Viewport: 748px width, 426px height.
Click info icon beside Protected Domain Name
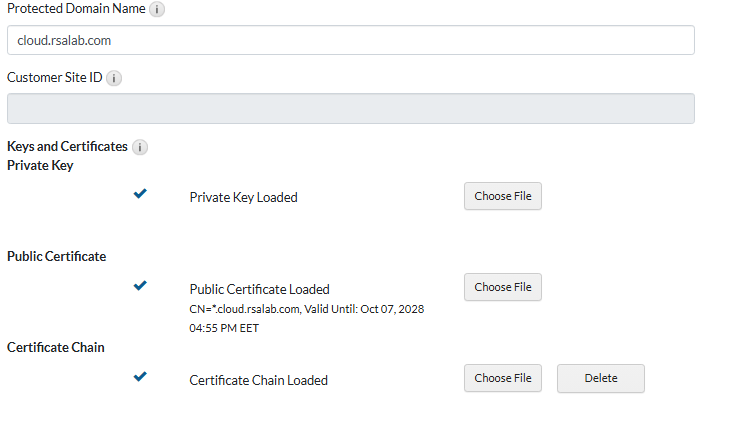pos(158,10)
